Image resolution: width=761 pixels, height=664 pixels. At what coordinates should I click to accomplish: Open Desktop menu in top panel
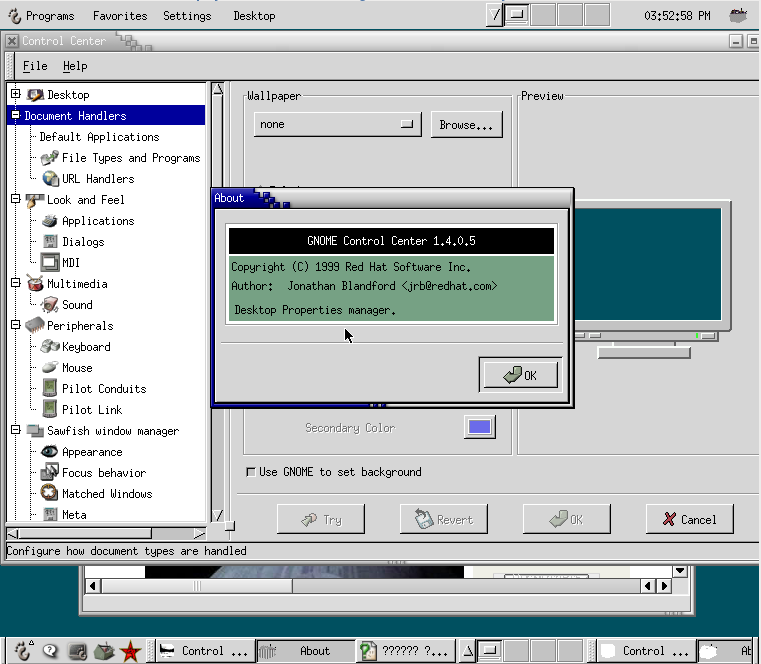(254, 16)
